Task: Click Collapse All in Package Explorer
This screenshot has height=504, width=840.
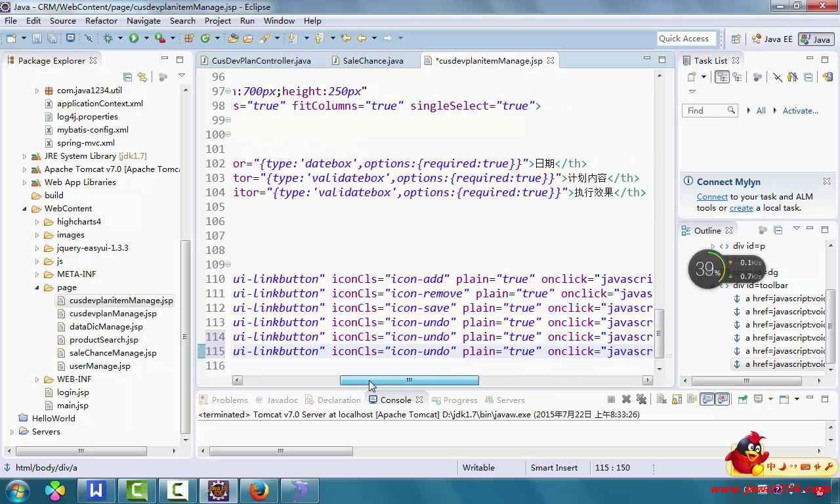Action: pos(127,77)
